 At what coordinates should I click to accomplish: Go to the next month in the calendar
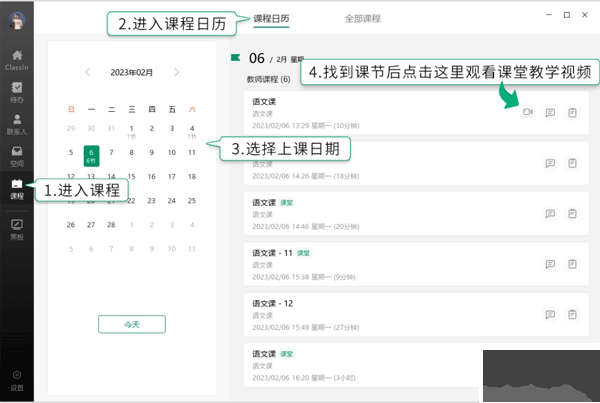click(176, 72)
